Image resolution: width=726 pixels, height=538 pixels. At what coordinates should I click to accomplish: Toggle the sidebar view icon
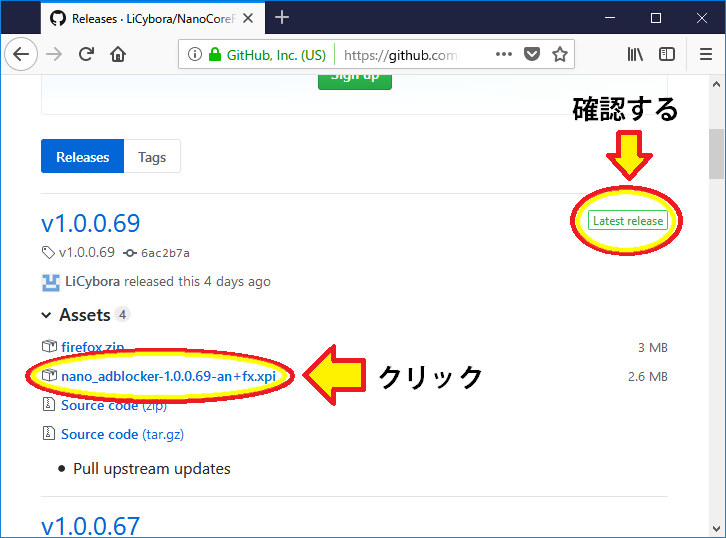coord(667,54)
